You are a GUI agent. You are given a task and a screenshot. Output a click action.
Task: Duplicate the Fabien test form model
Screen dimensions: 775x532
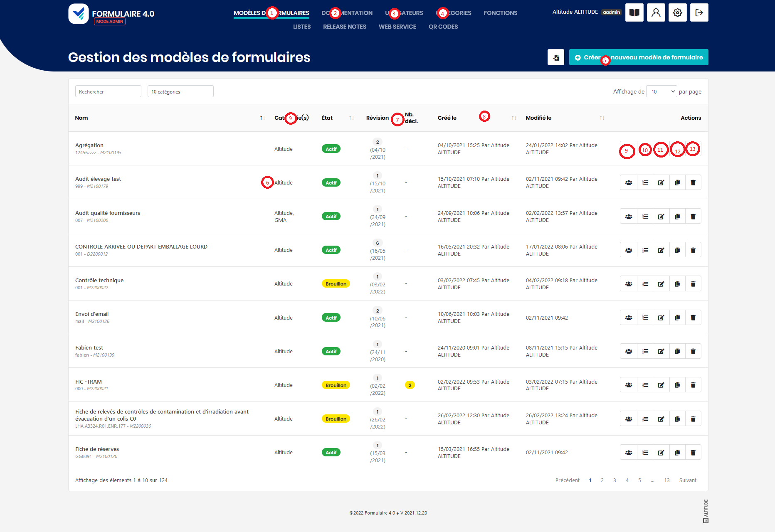point(677,351)
